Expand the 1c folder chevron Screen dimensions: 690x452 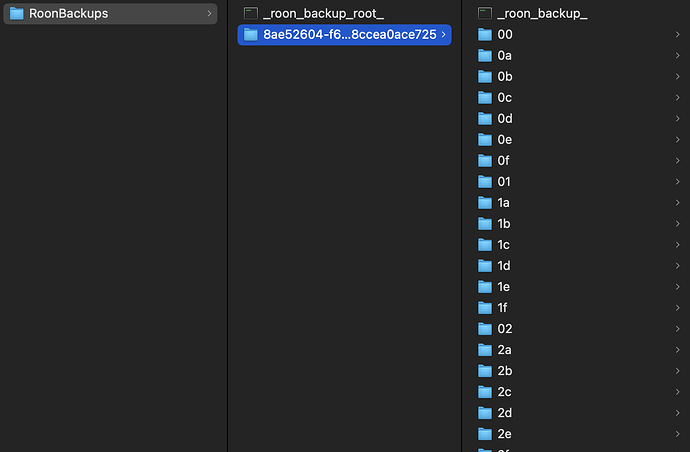(x=678, y=245)
